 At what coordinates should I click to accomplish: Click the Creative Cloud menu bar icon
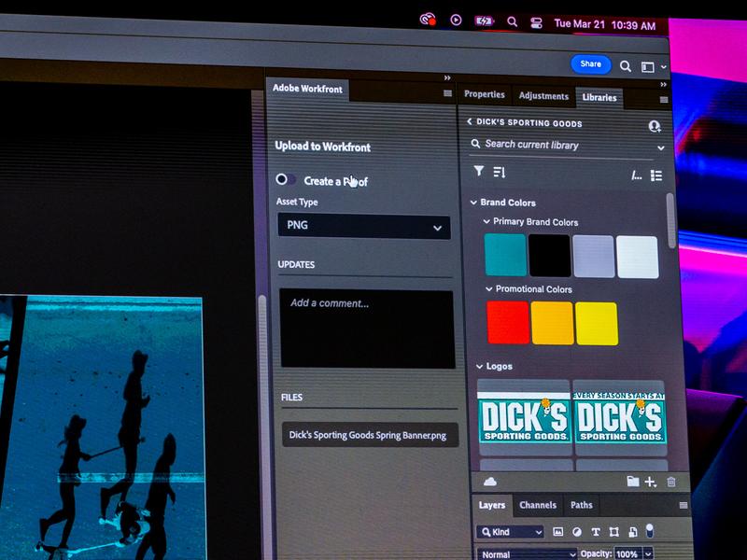pyautogui.click(x=428, y=20)
